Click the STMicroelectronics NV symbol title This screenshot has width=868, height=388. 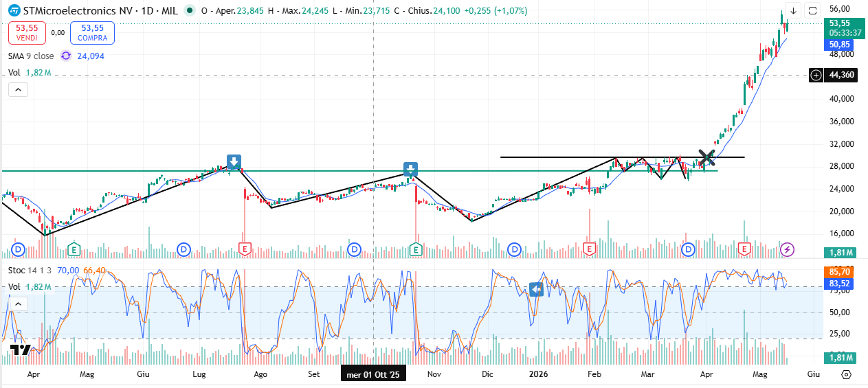(77, 11)
